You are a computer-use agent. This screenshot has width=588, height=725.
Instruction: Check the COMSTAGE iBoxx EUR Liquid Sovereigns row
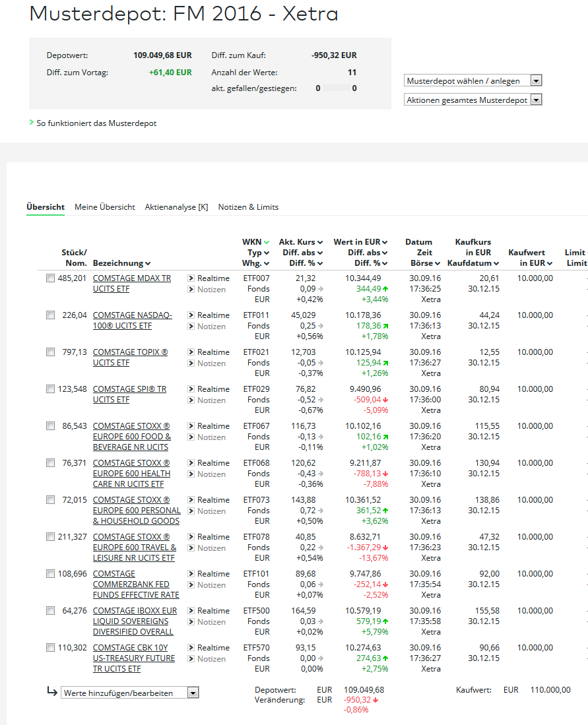(51, 611)
